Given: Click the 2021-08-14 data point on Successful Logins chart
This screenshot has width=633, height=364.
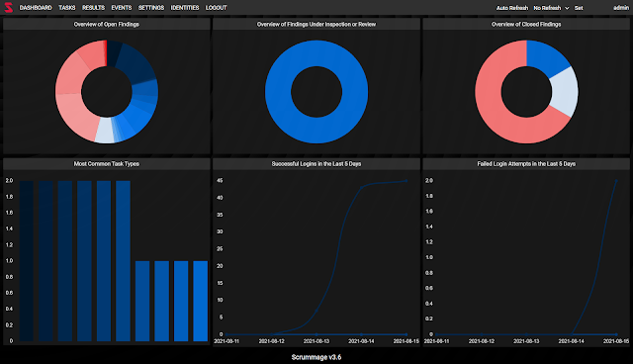Looking at the screenshot, I should (361, 187).
